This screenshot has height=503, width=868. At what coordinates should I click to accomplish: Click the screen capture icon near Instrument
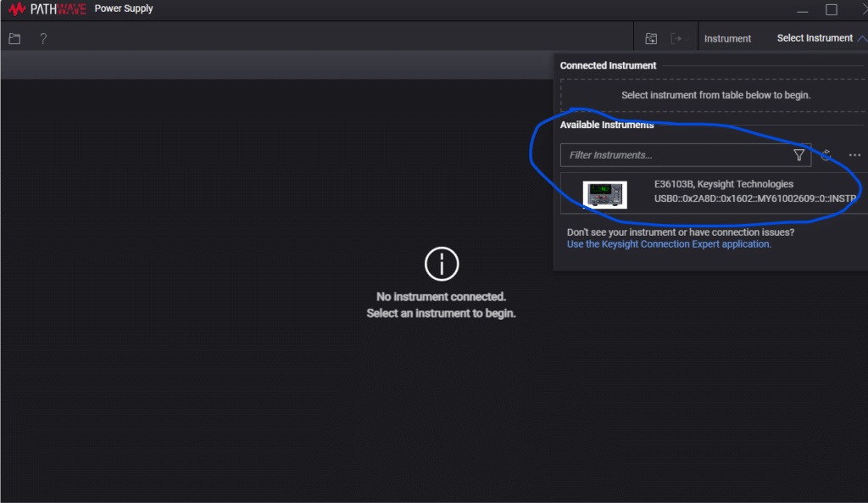click(651, 38)
